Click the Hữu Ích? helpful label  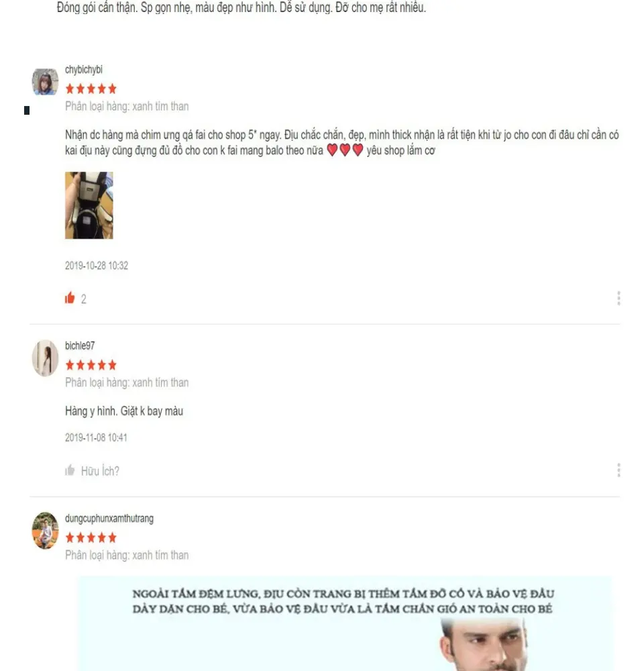point(100,471)
